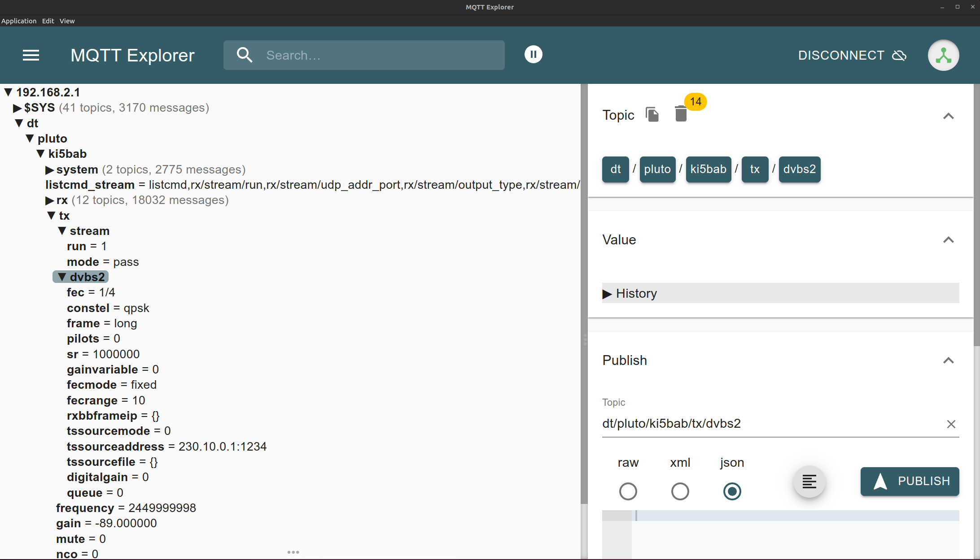The width and height of the screenshot is (980, 560).
Task: Select the xml payload format
Action: coord(680,491)
